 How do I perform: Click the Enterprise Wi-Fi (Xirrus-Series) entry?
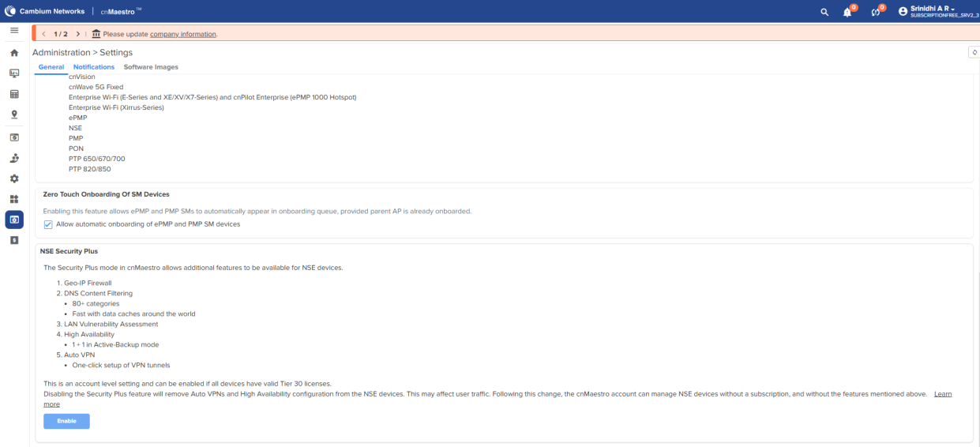point(116,107)
